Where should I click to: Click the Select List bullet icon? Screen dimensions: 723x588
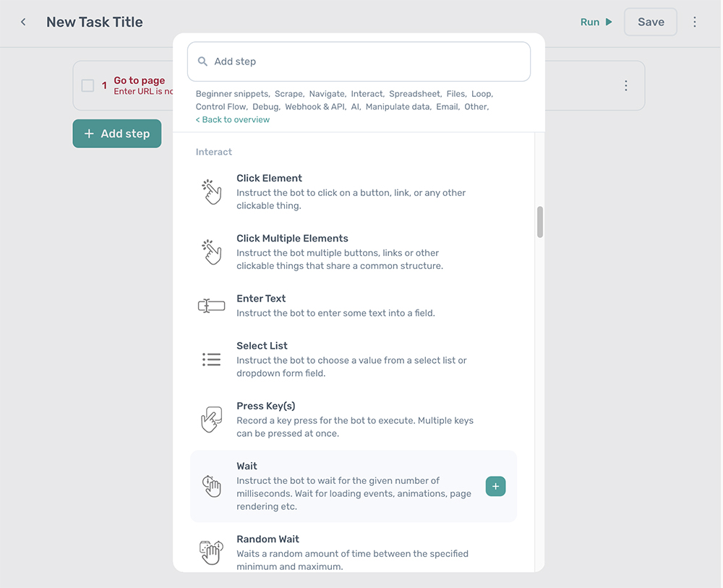(x=211, y=359)
